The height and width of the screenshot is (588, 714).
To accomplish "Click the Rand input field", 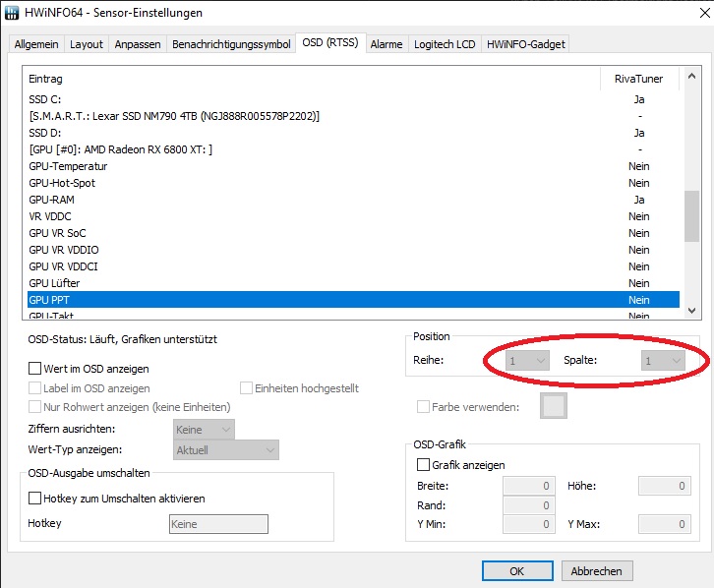I will tap(529, 505).
